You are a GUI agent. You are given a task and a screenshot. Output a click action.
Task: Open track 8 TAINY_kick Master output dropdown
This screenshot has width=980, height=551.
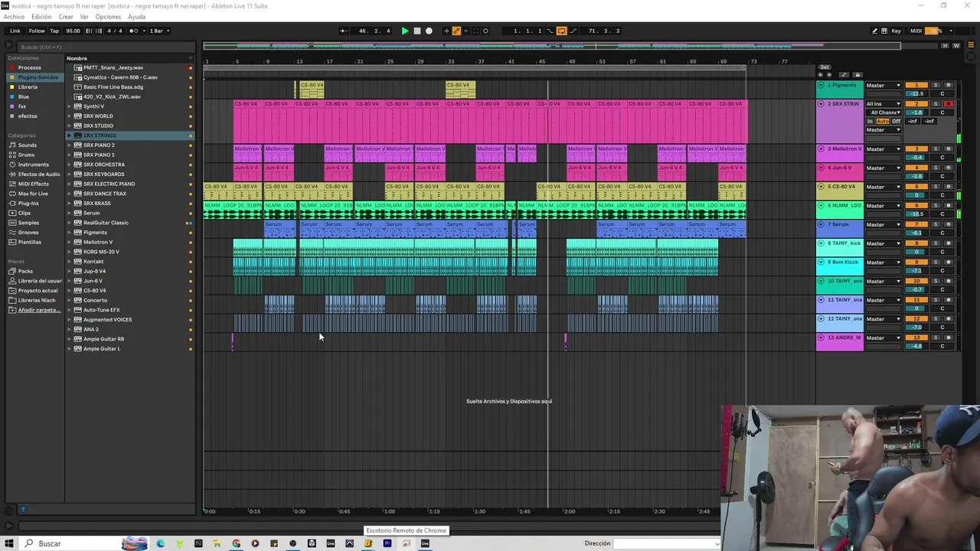coord(884,243)
